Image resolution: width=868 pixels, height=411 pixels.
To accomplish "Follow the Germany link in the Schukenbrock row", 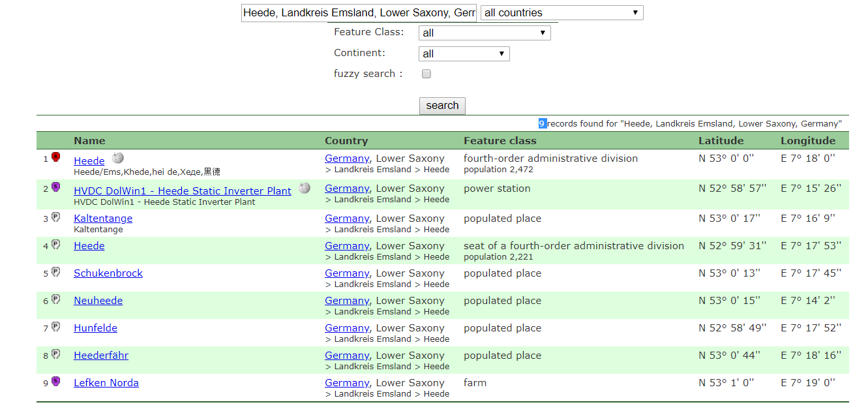I will 347,273.
